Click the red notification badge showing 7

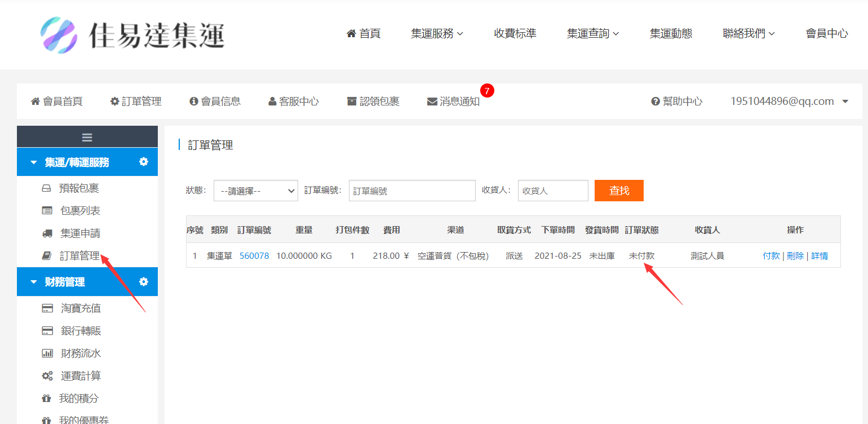click(x=487, y=90)
